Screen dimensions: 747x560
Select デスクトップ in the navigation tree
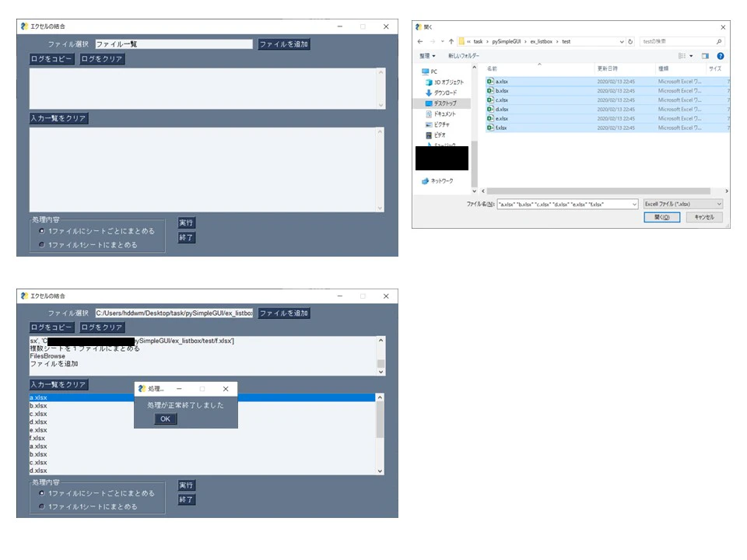tap(441, 103)
